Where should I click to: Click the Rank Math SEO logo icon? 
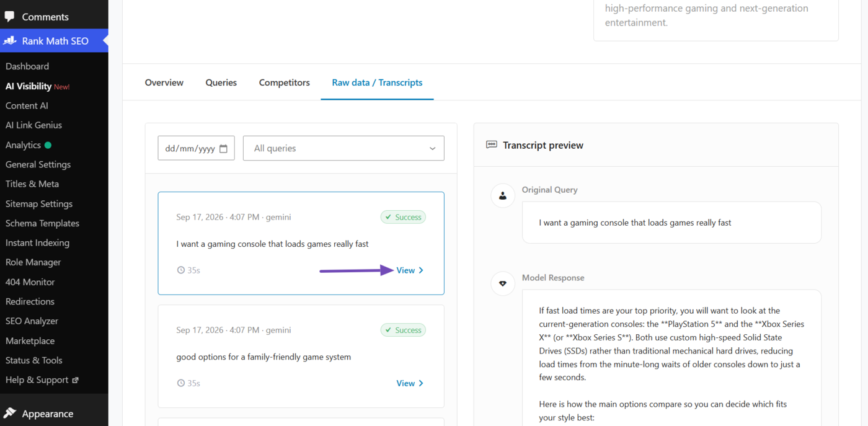9,41
